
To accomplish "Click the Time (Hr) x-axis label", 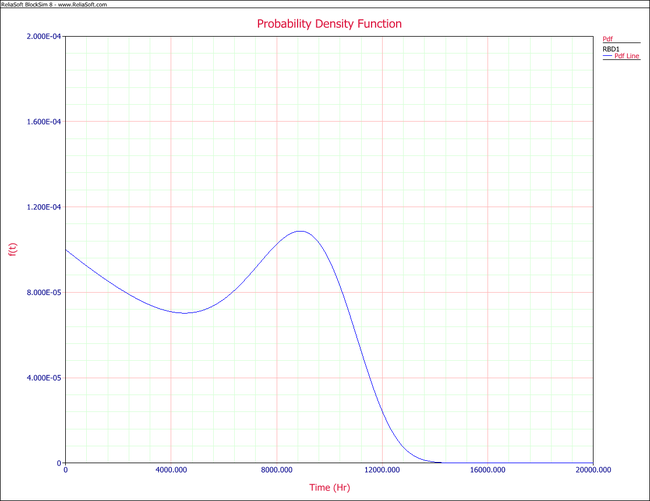I will 328,485.
